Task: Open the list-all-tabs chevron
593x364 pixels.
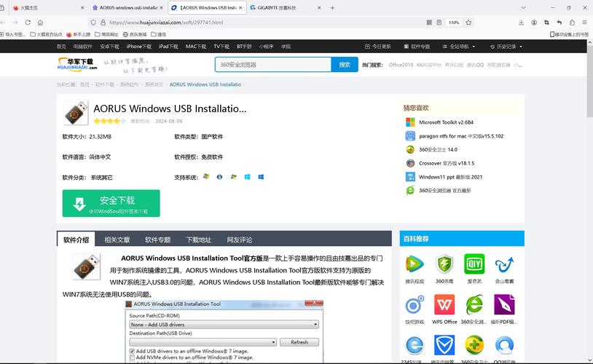Action: (x=523, y=8)
